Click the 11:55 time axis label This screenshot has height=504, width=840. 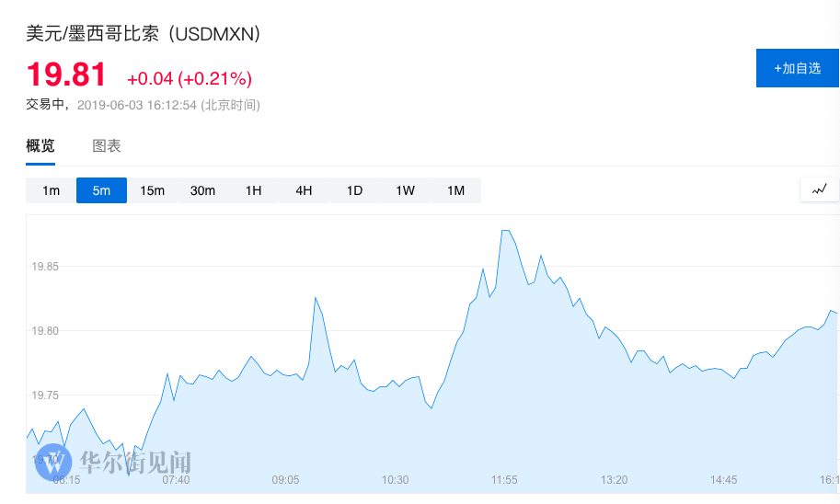504,480
